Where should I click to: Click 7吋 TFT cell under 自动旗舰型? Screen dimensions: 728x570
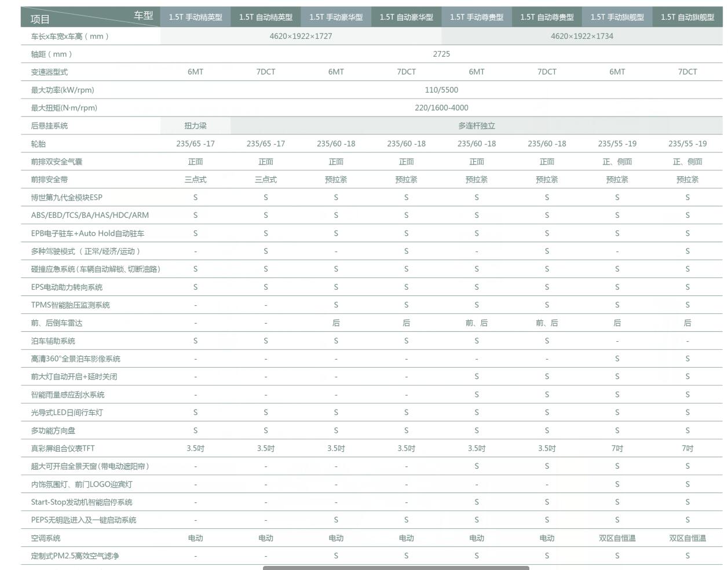687,448
